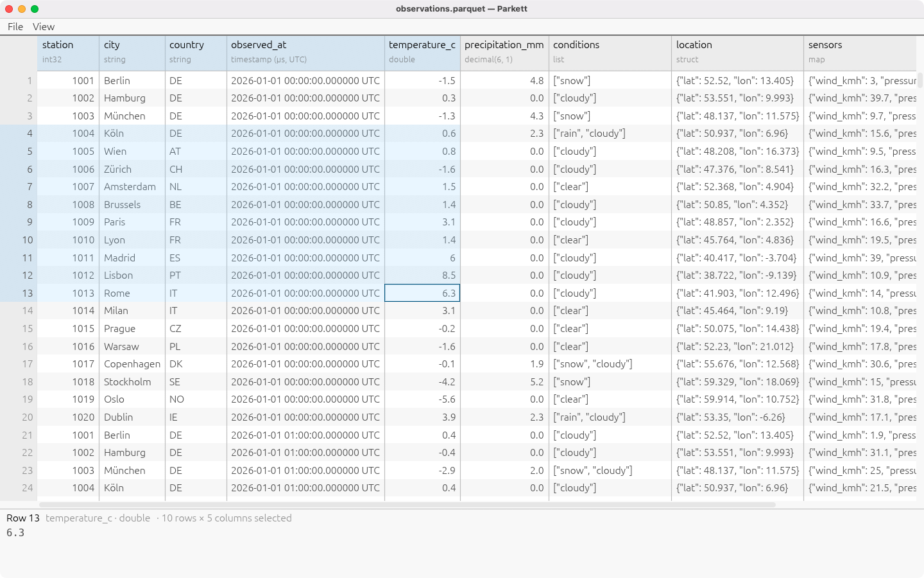Click the conditions column header
The image size is (924, 578).
pos(610,53)
